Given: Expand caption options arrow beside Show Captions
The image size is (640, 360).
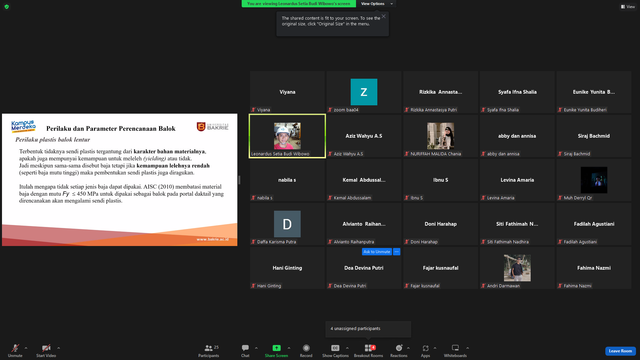Looking at the screenshot, I should pyautogui.click(x=347, y=348).
